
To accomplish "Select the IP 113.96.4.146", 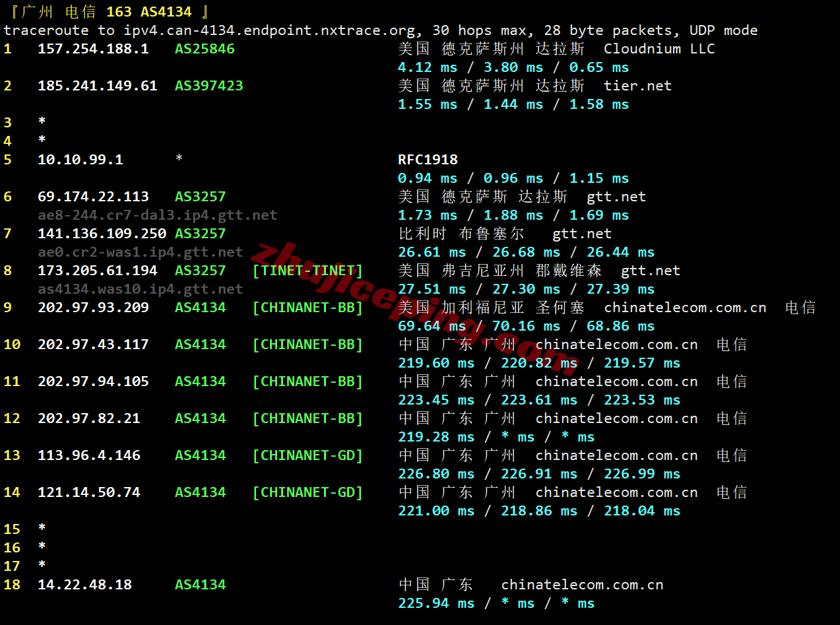I will [89, 455].
